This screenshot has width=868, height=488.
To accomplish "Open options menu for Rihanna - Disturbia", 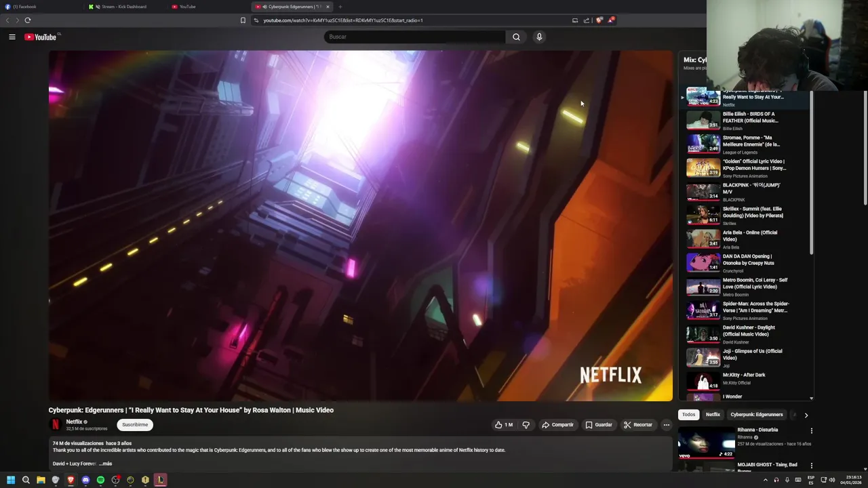I will pos(811,431).
